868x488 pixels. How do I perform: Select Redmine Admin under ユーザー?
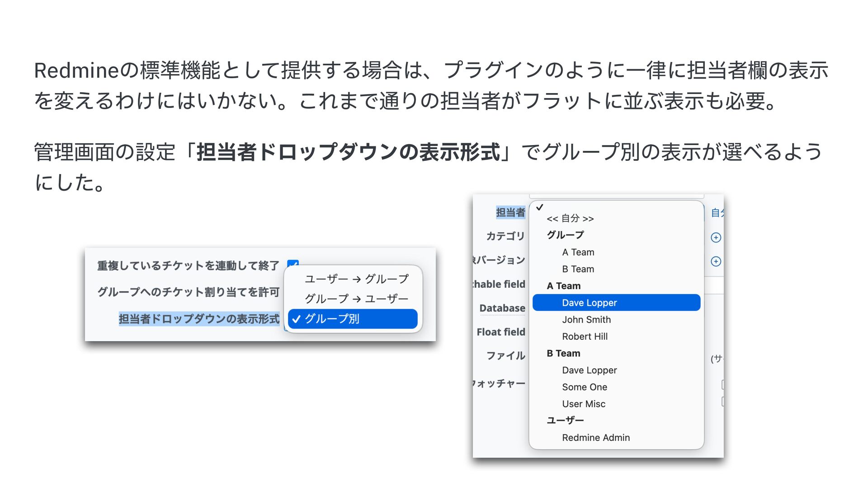(x=596, y=438)
